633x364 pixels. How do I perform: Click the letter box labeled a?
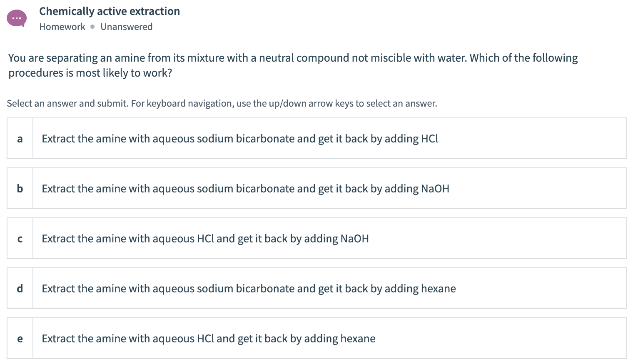[20, 138]
